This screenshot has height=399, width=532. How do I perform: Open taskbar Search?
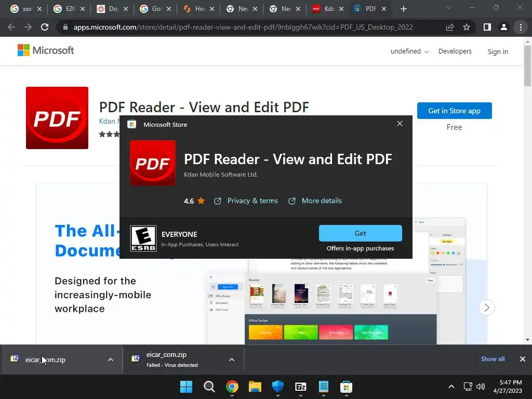[x=209, y=387]
